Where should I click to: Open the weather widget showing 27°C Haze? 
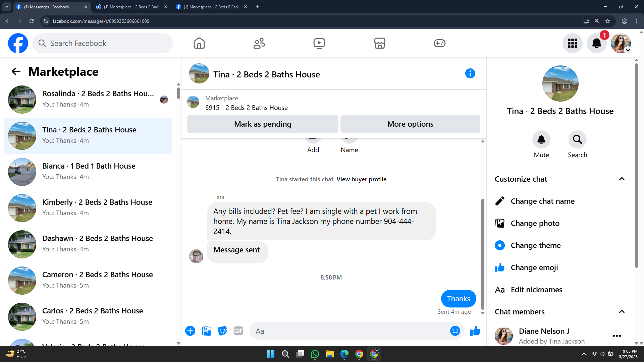[x=16, y=354]
